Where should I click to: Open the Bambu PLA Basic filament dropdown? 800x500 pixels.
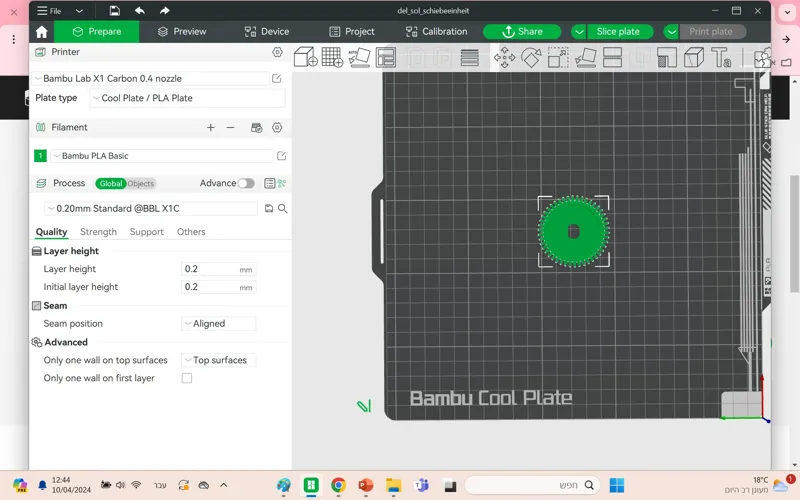click(162, 156)
